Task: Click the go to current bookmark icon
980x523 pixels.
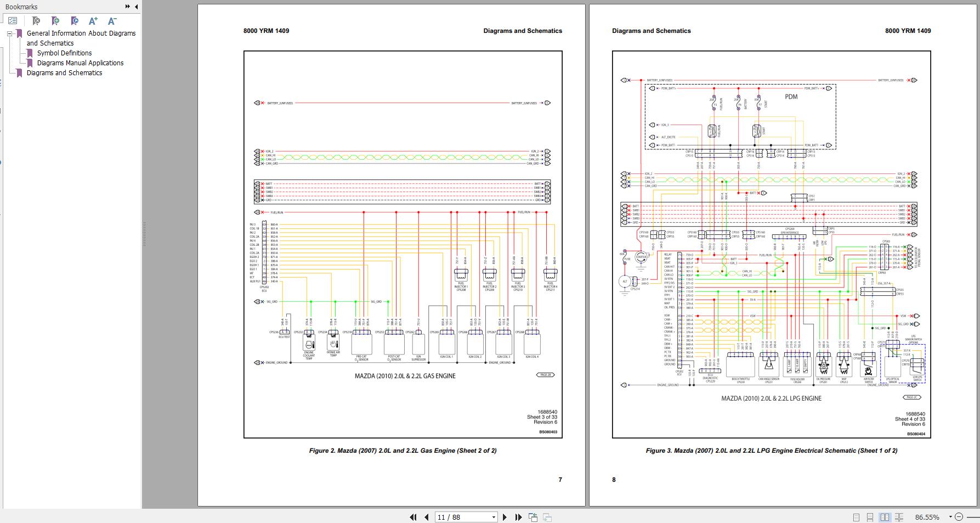Action: (75, 21)
